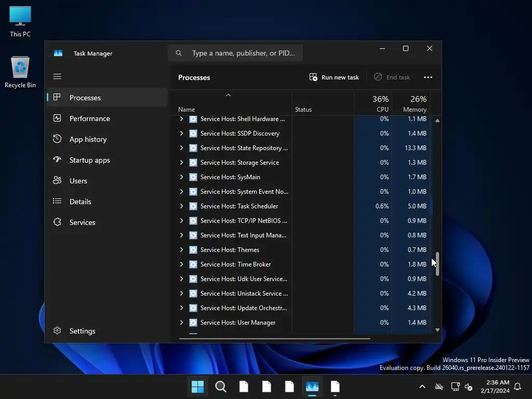Click the Services puzzle icon
The image size is (532, 399).
pos(57,222)
